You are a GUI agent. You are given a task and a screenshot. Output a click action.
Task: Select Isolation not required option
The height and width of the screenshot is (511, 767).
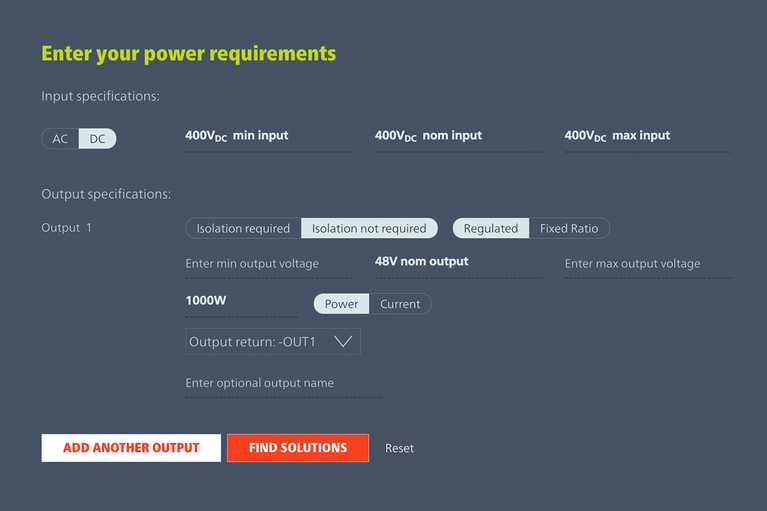[x=369, y=229]
